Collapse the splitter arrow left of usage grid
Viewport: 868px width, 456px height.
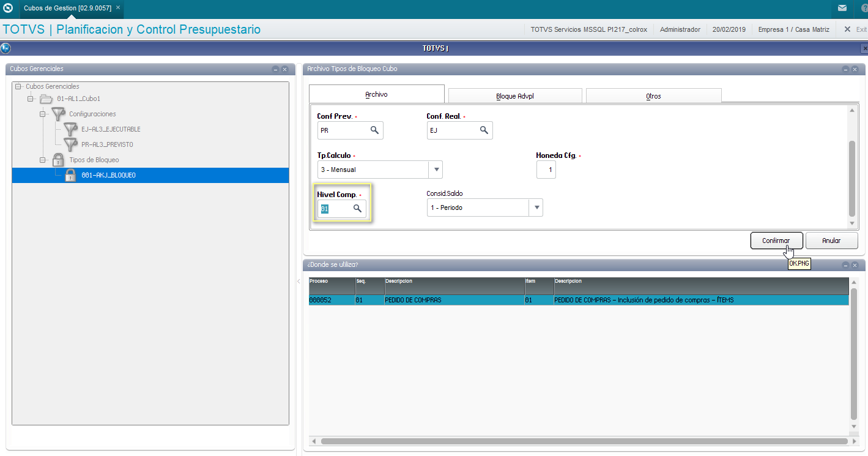(x=299, y=282)
